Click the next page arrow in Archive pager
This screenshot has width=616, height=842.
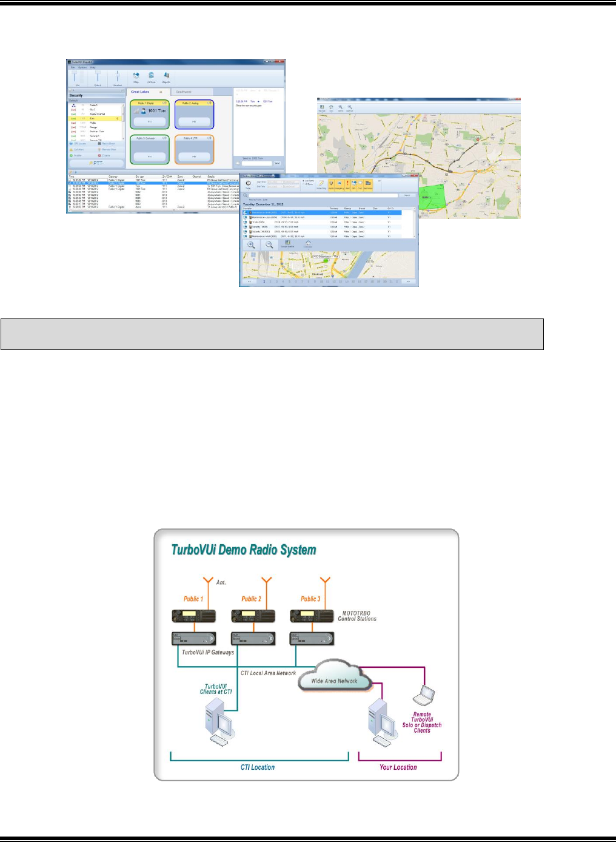[x=408, y=281]
